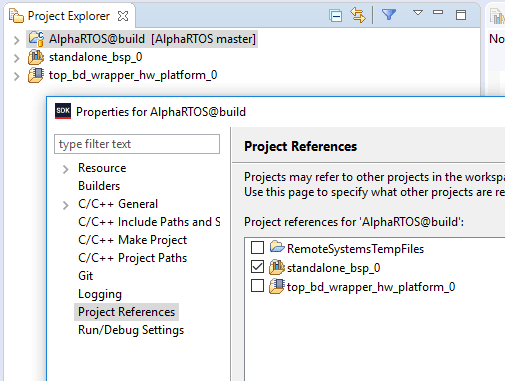Viewport: 505px width, 381px height.
Task: Open the C/C++ Make Project page
Action: (x=133, y=240)
